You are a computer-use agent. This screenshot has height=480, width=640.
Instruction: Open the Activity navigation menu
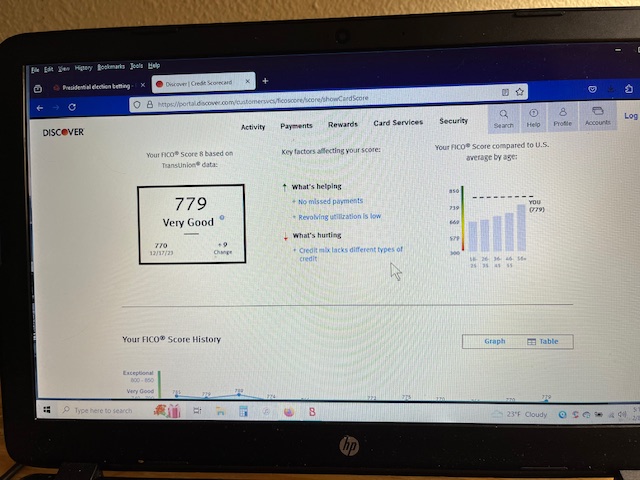253,127
